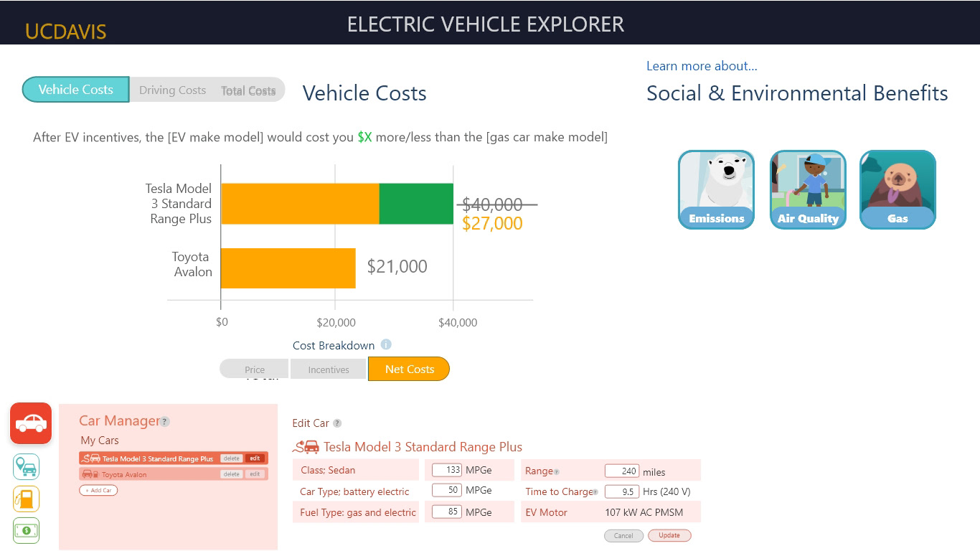Image resolution: width=980 pixels, height=551 pixels.
Task: Click the $27,000 net price label
Action: (x=492, y=223)
